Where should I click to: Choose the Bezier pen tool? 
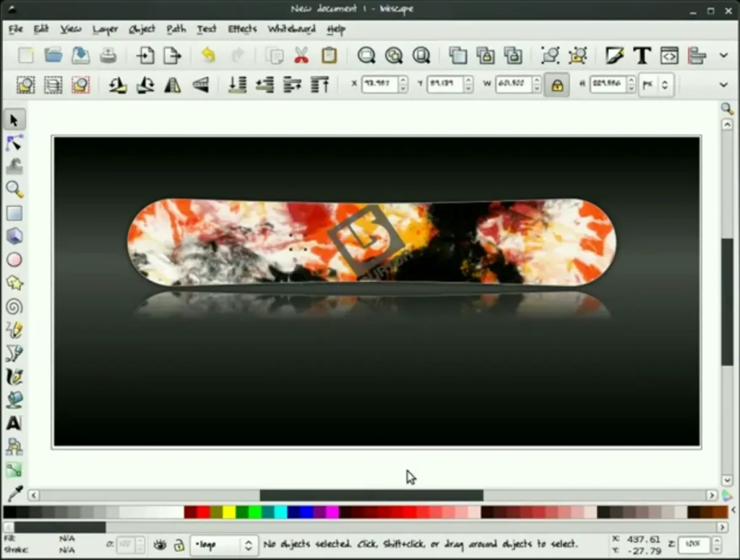click(14, 353)
